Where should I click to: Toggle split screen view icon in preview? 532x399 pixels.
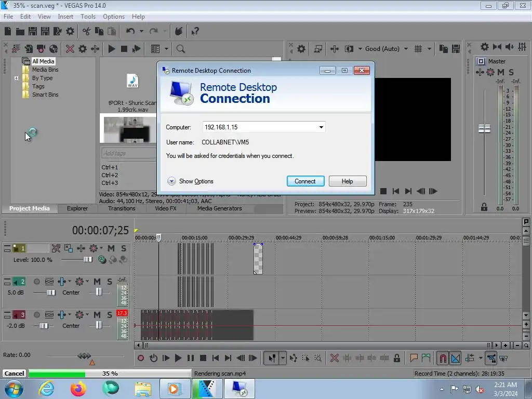(349, 49)
